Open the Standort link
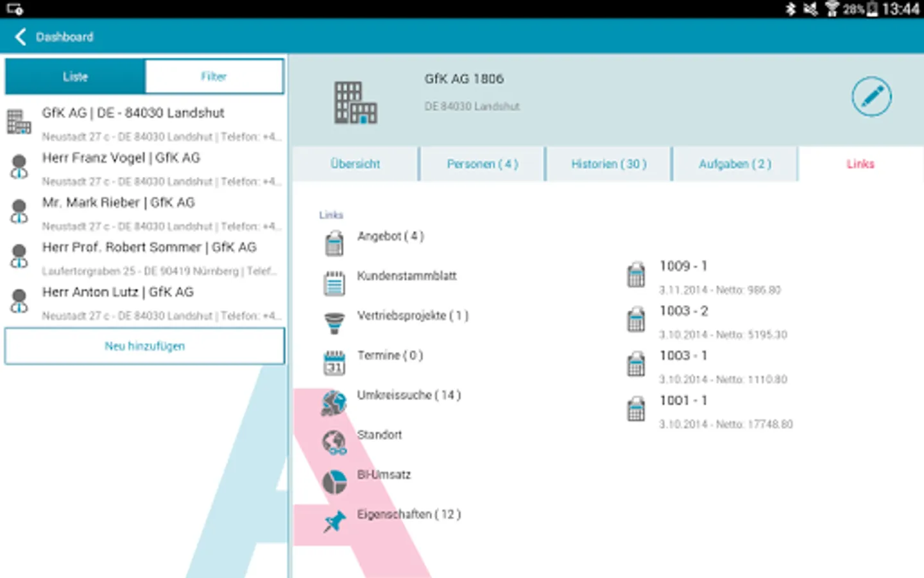 tap(379, 435)
